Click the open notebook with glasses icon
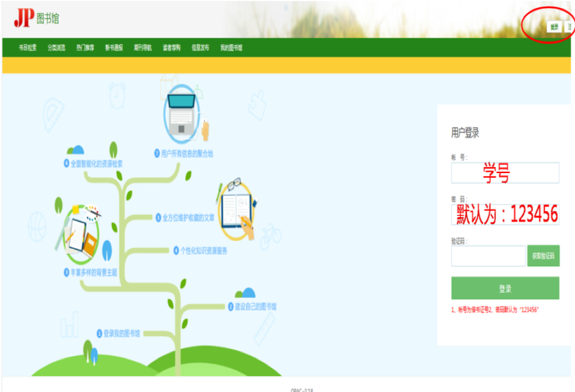Viewport: 575px width, 392px height. click(x=236, y=210)
